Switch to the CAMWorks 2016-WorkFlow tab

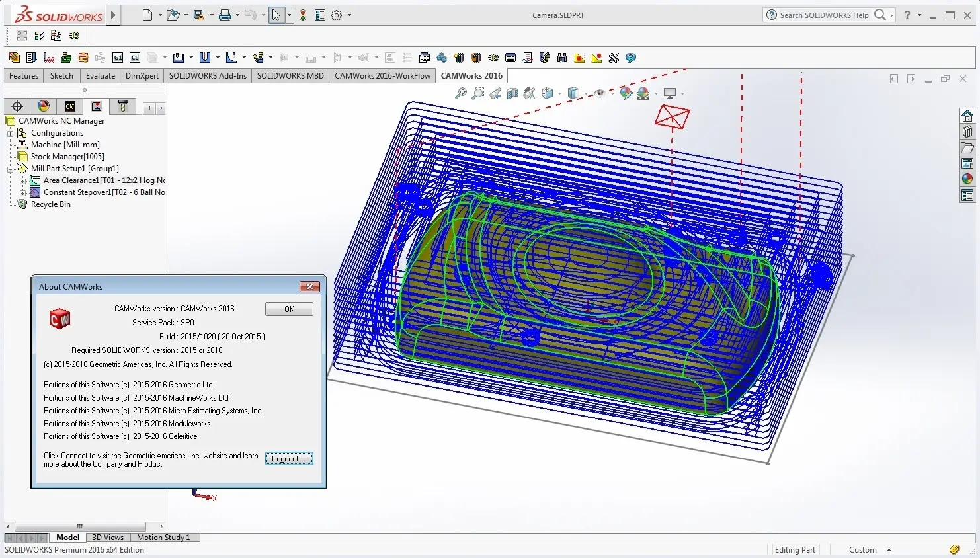(x=382, y=76)
